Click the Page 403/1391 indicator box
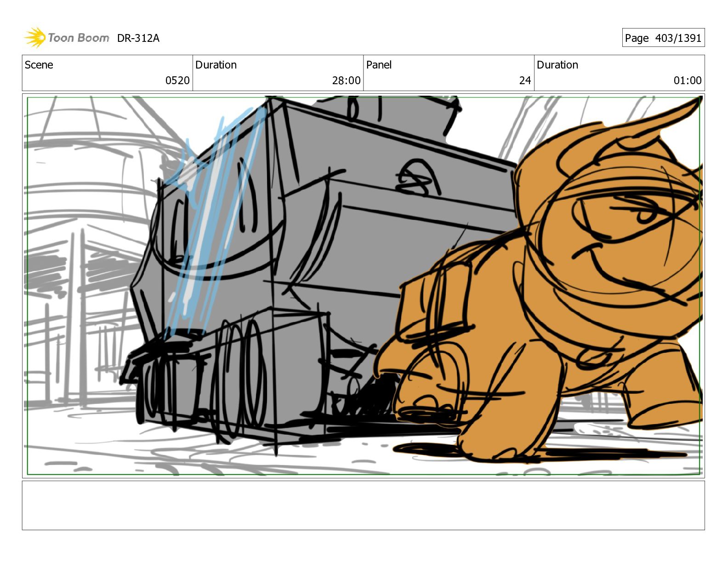 (663, 38)
